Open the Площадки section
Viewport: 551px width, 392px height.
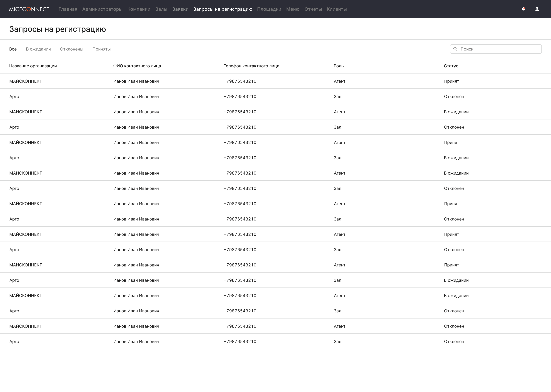coord(269,9)
